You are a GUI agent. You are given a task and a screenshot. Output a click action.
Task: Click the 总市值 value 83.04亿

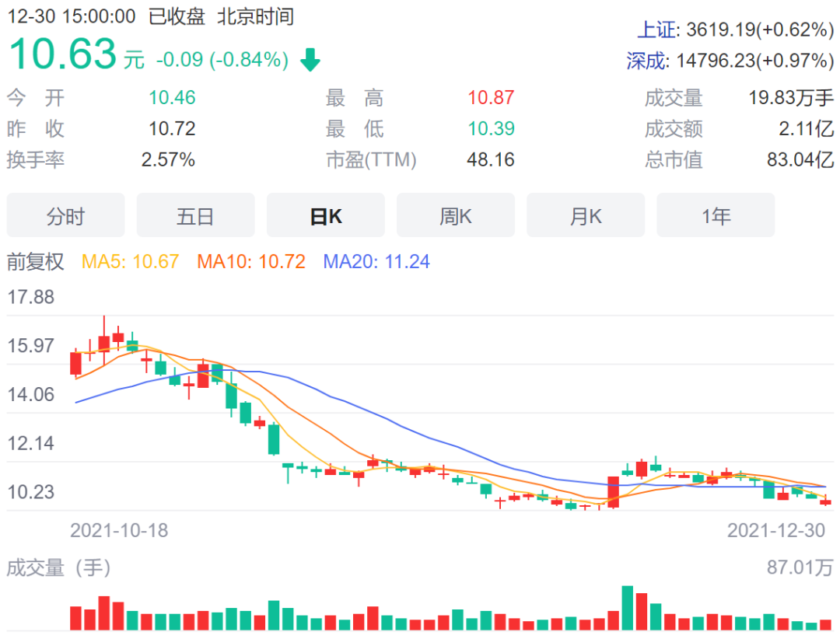tap(800, 159)
